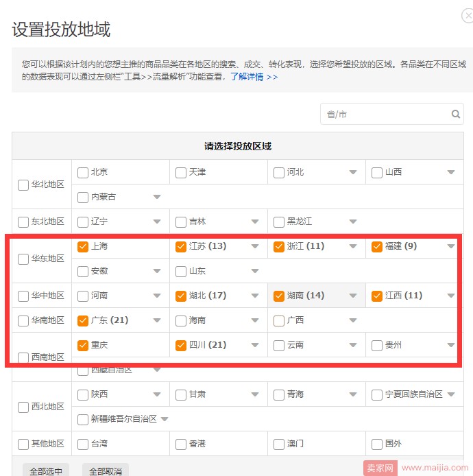Click the 设置投放地域 dialog title
The width and height of the screenshot is (473, 476).
pos(61,29)
